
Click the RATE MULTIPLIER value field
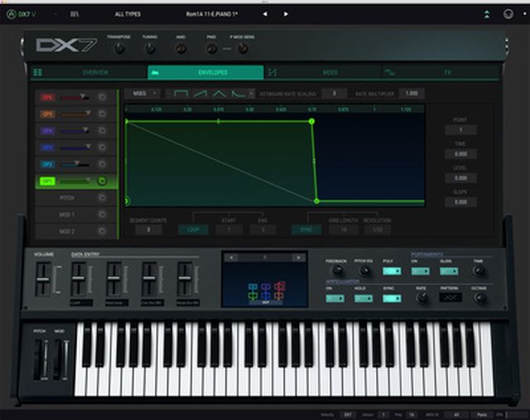point(412,94)
